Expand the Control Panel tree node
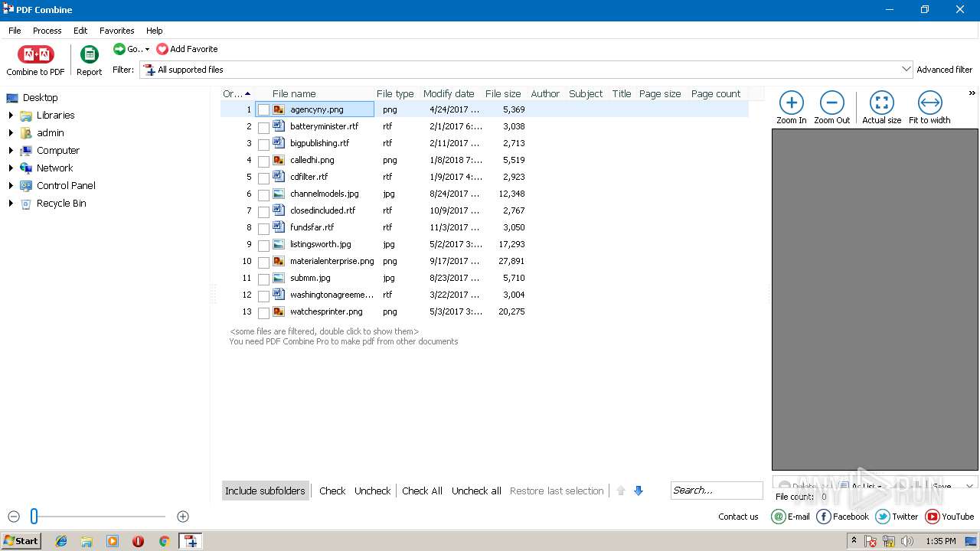980x551 pixels. coord(11,186)
